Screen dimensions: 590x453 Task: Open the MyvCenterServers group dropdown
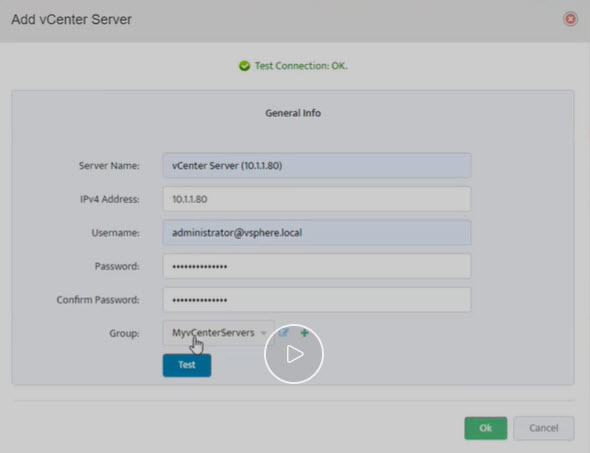(219, 333)
